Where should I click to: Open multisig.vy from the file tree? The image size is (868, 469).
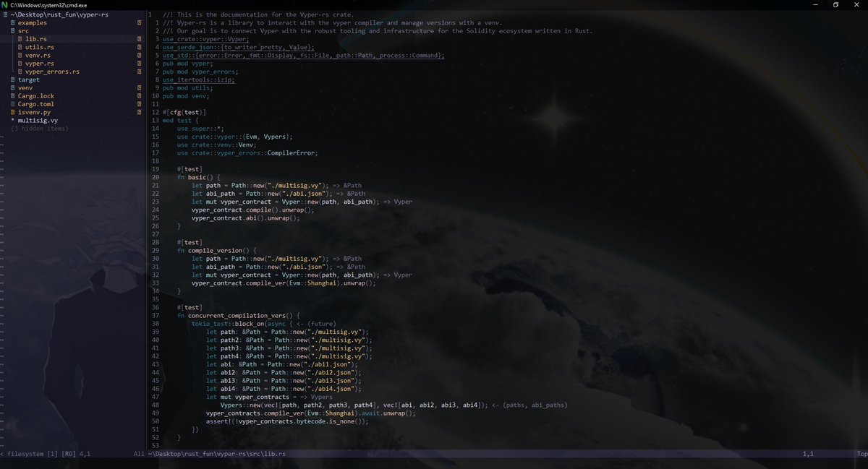[x=38, y=121]
